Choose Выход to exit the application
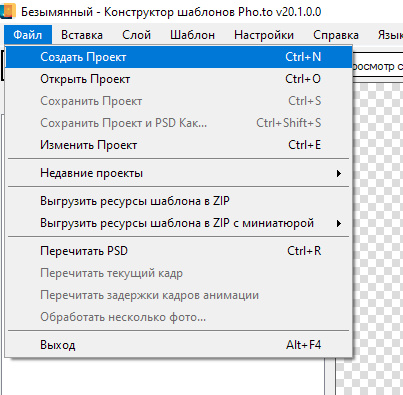The height and width of the screenshot is (395, 403). coord(179,345)
